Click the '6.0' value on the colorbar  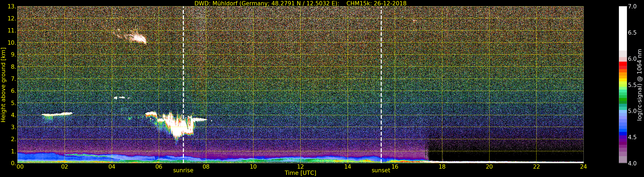coord(632,59)
